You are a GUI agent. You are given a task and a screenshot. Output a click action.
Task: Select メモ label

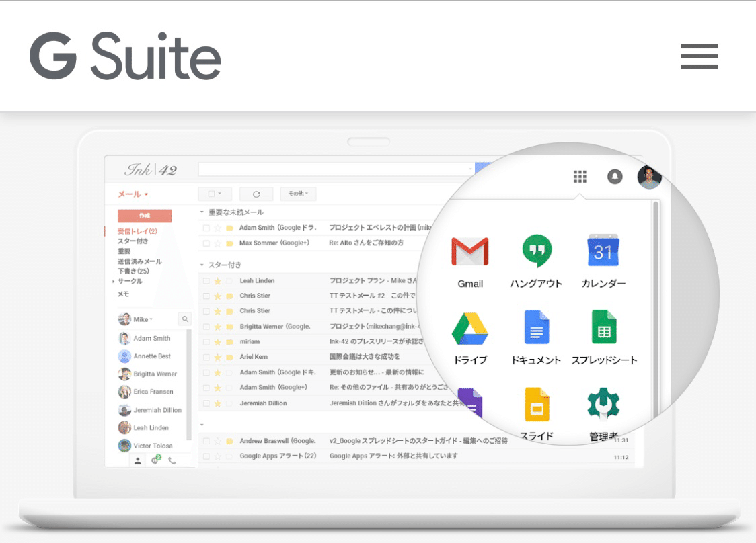tap(124, 294)
